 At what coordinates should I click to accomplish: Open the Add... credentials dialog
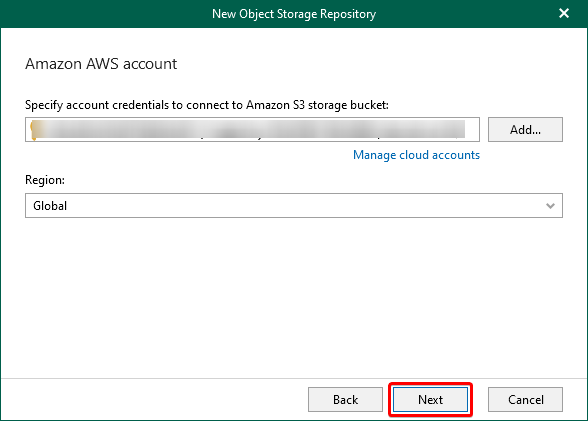525,130
